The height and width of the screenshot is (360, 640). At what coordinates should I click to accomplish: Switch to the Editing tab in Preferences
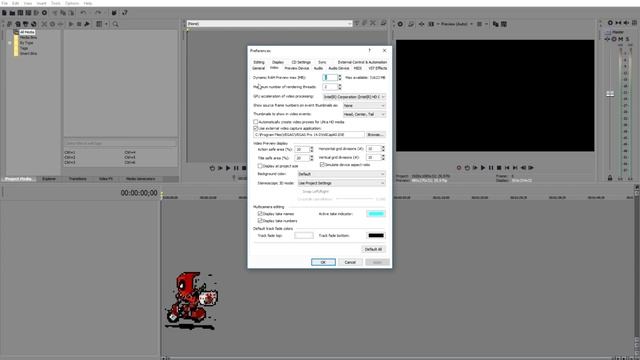click(259, 62)
